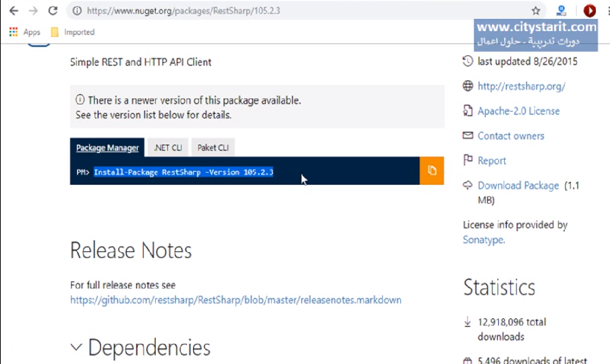Open the user profile extension icon
Screen dimensions: 610x364
(x=561, y=11)
